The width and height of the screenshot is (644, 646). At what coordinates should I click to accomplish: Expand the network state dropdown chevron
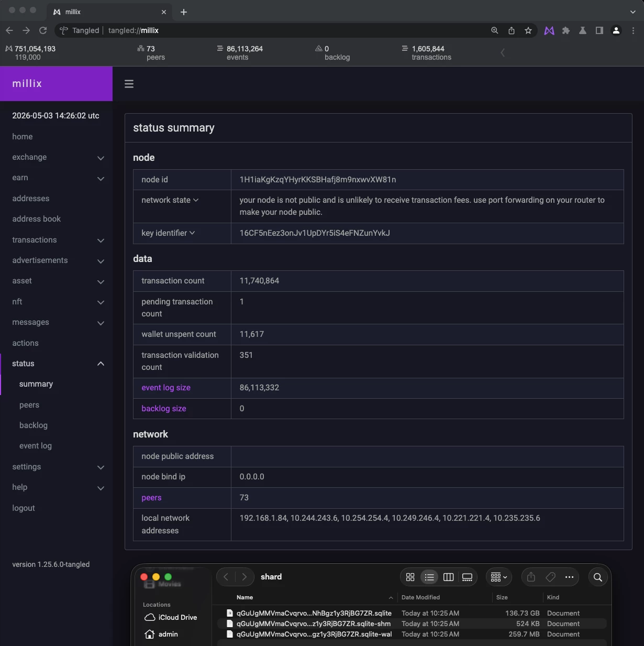click(196, 200)
